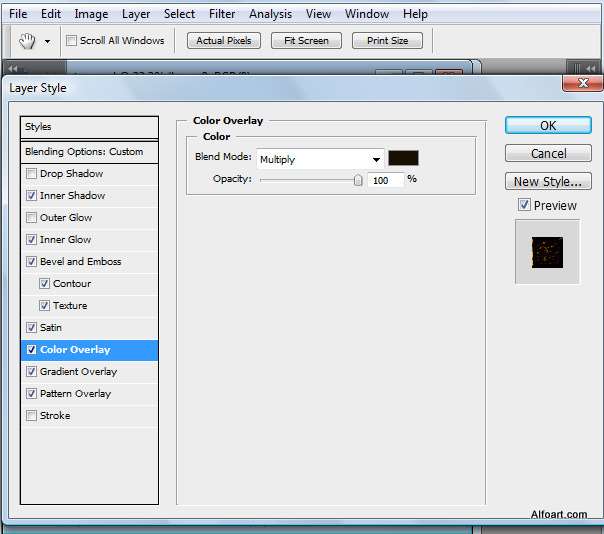Open the Filter menu
Viewport: 604px width, 534px height.
222,14
